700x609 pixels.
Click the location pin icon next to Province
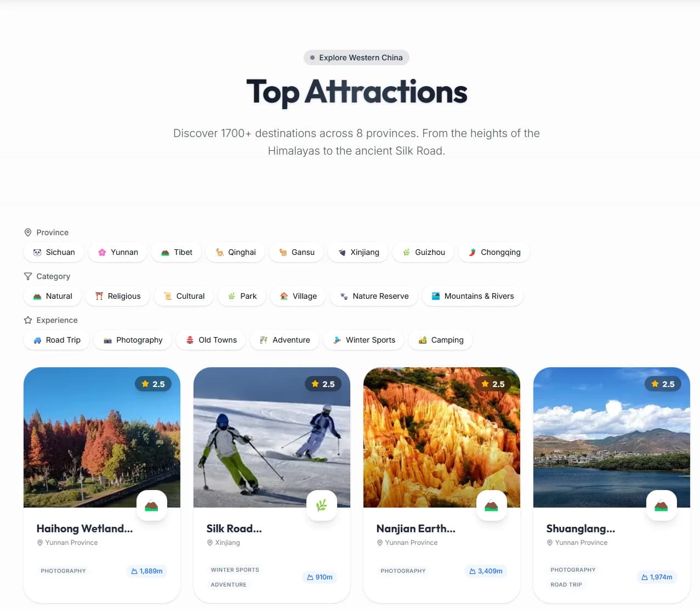click(x=28, y=232)
